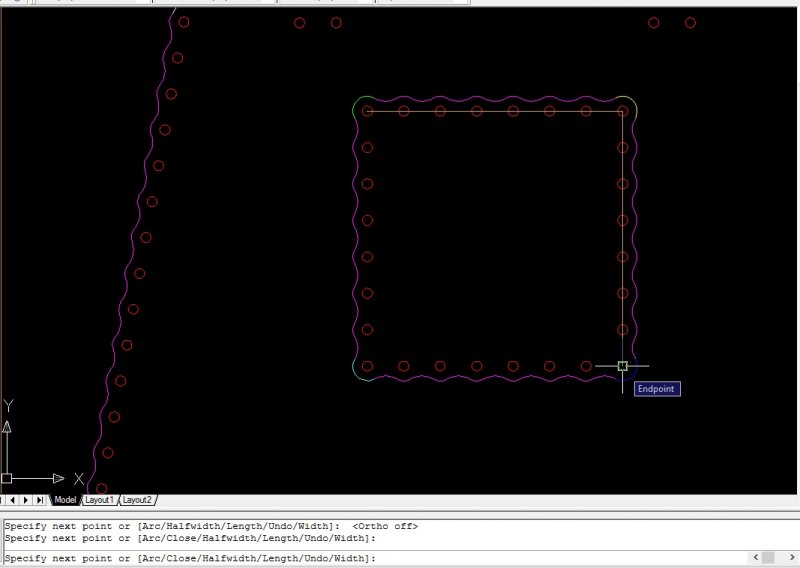
Task: Click the command history line containing '<Ortho off>'
Action: click(211, 526)
